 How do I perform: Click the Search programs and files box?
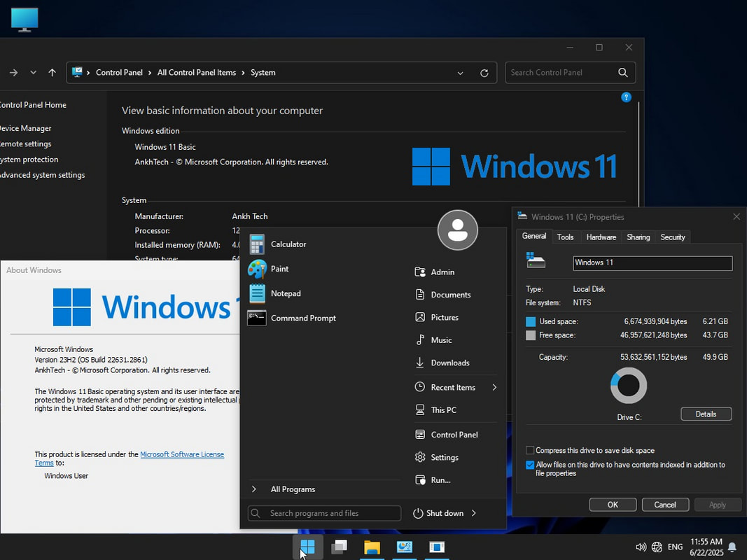[x=324, y=513]
